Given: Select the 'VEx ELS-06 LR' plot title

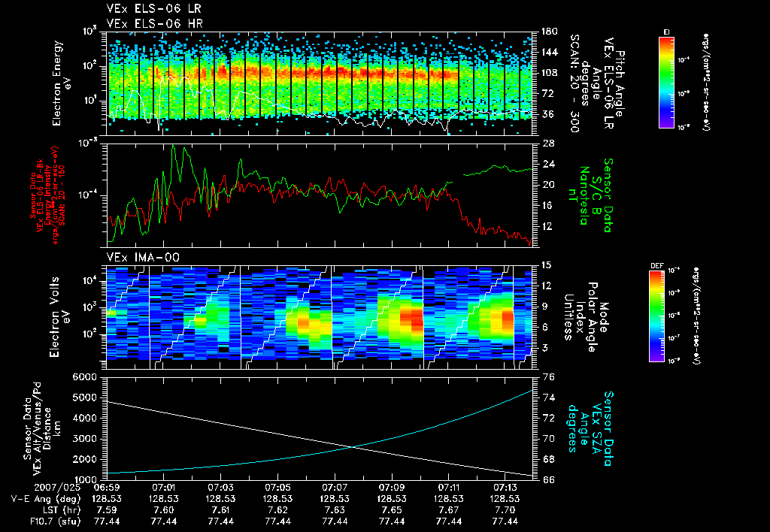Looking at the screenshot, I should point(153,8).
